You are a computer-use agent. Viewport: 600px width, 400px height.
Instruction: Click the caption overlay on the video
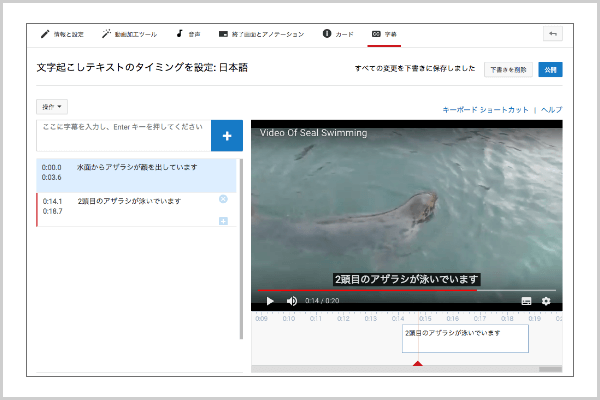click(x=406, y=279)
